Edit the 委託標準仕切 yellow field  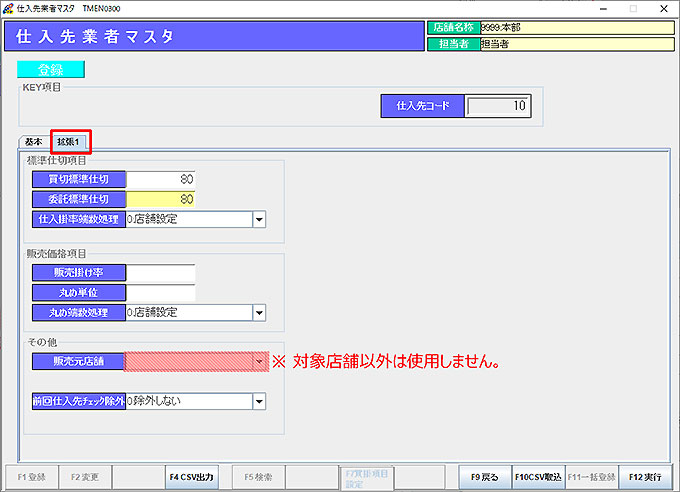click(x=160, y=199)
